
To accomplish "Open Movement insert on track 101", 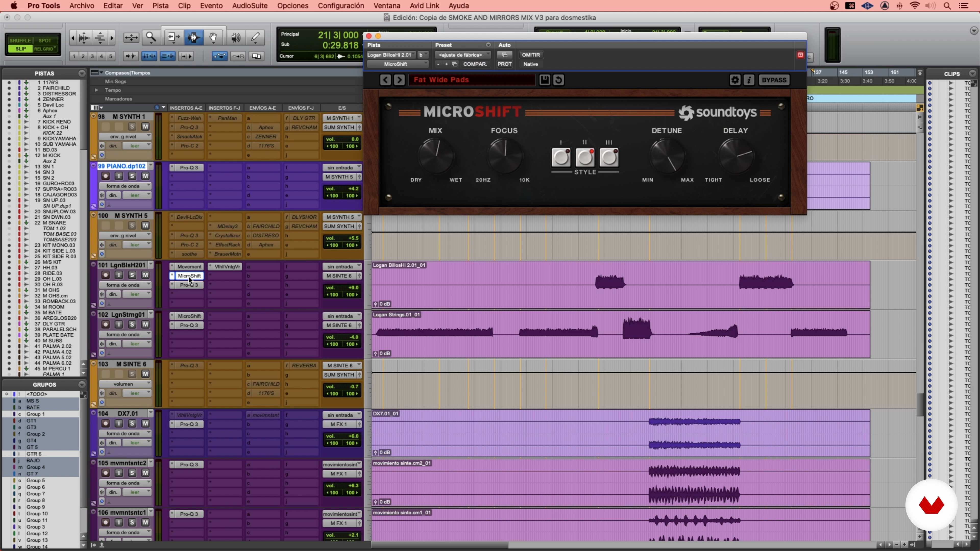I will (189, 267).
